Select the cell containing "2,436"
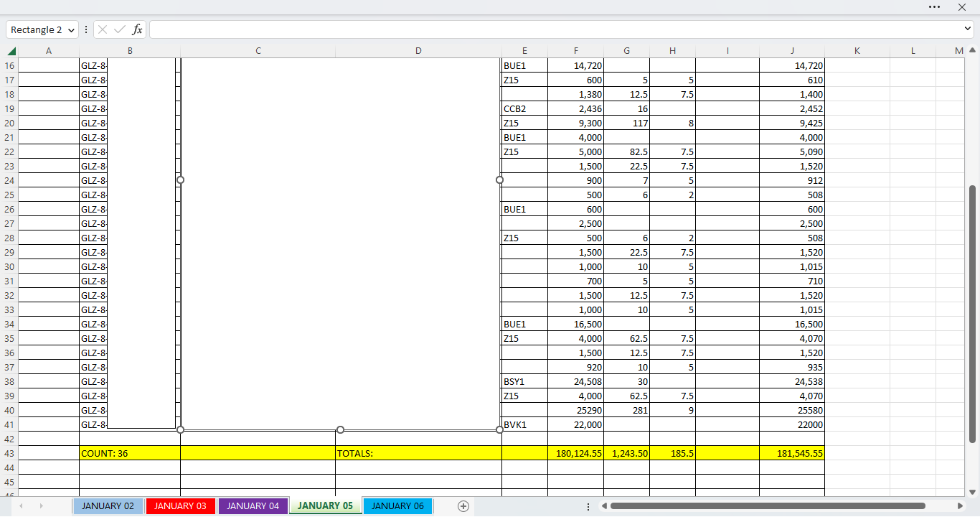 pos(575,108)
